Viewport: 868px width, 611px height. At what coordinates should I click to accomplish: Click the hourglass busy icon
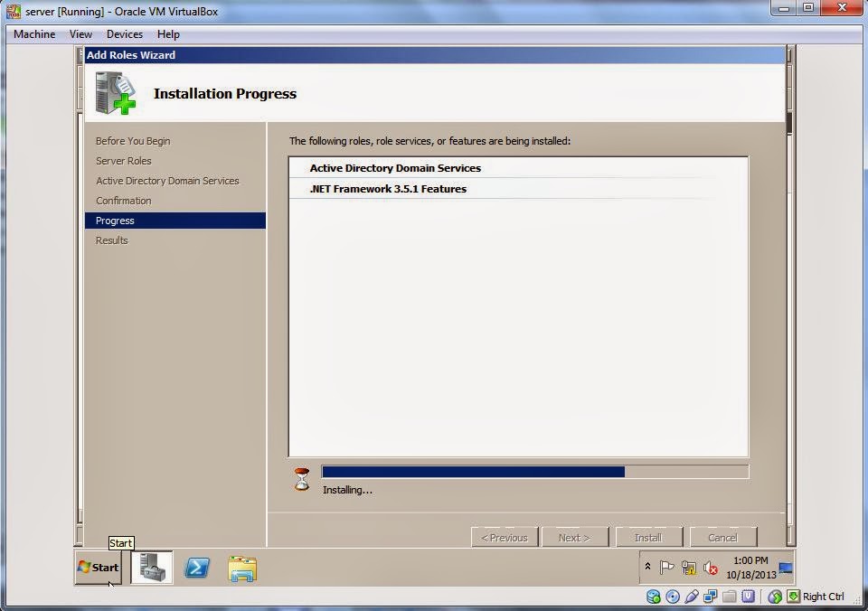coord(302,479)
